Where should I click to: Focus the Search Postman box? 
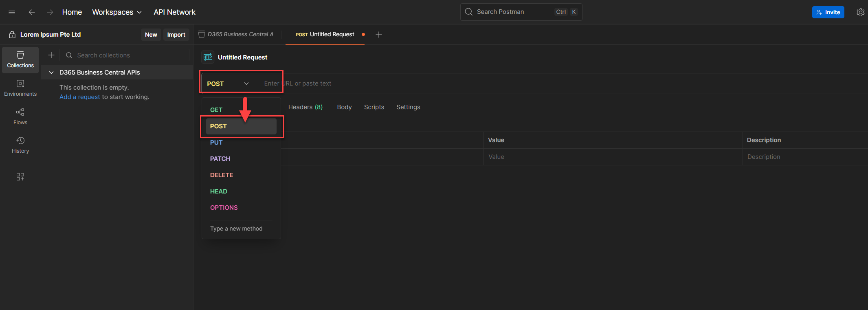pyautogui.click(x=521, y=12)
